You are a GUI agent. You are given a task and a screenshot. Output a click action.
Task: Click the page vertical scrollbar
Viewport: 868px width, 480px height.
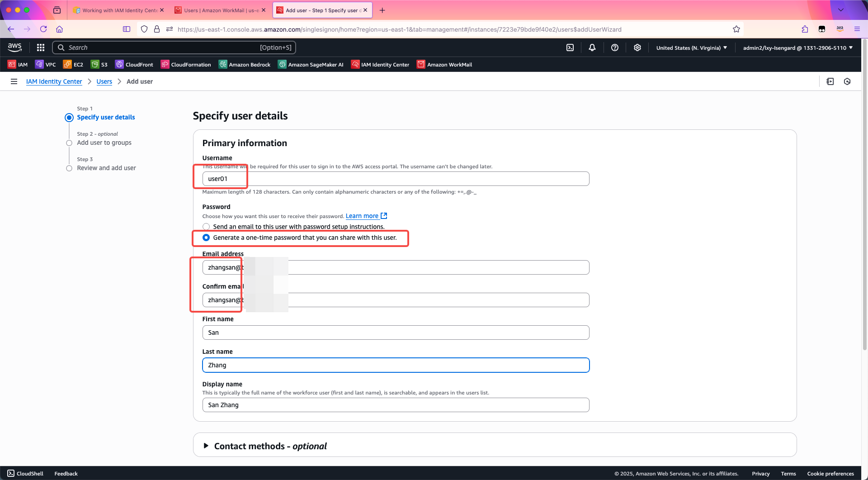(864, 195)
